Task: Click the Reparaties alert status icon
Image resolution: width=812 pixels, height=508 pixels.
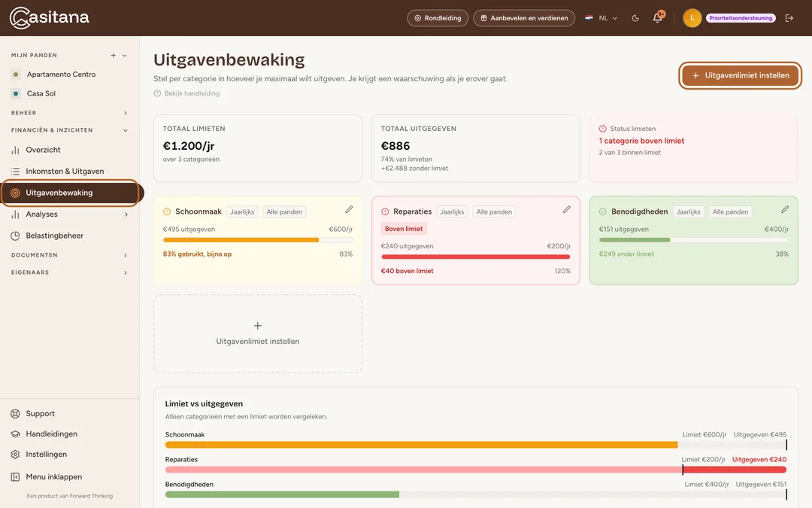Action: point(385,211)
